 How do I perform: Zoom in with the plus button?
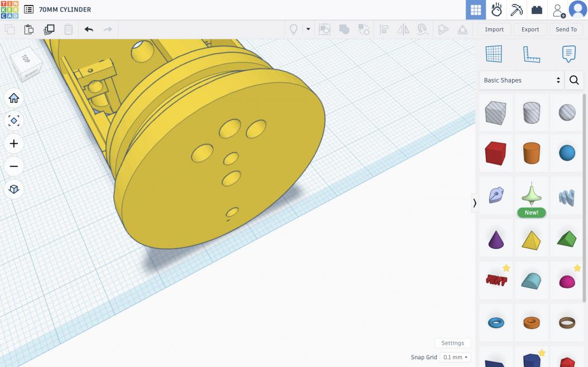pos(14,143)
